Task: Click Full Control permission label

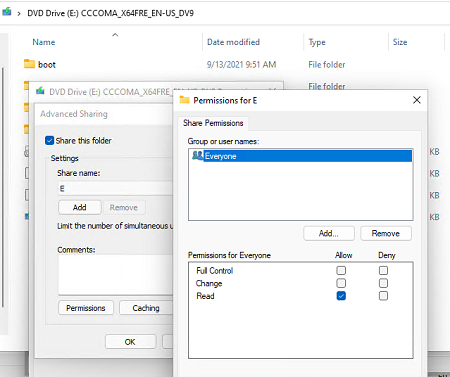Action: coord(215,270)
